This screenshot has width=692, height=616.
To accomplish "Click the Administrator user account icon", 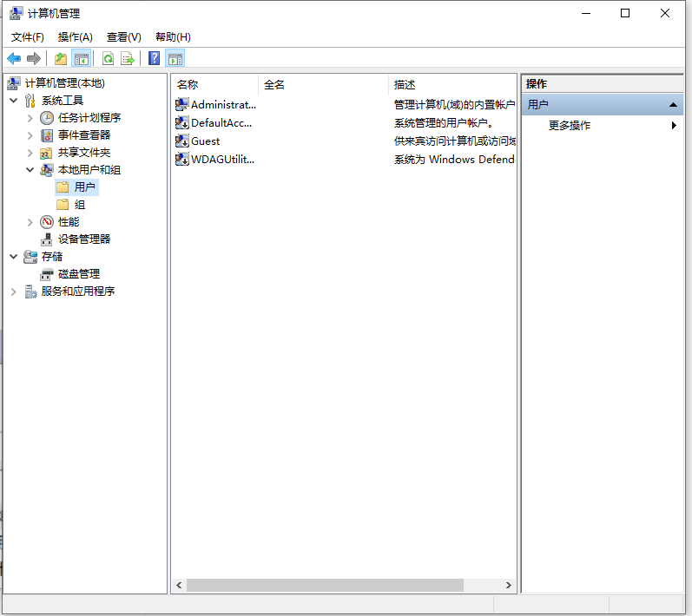I will pos(181,104).
